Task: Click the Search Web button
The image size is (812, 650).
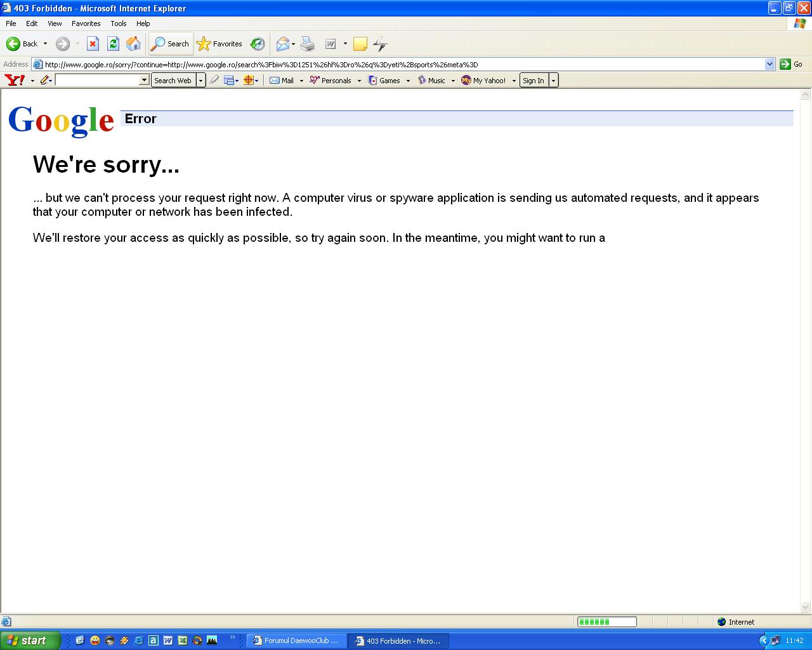Action: [173, 80]
